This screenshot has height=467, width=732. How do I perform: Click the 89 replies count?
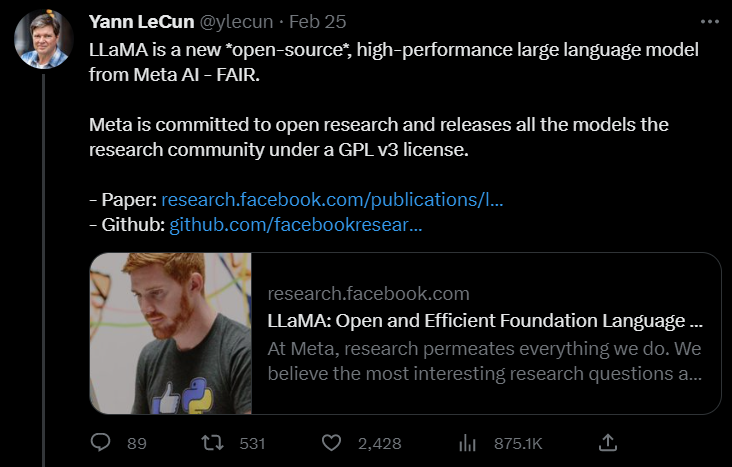click(137, 442)
